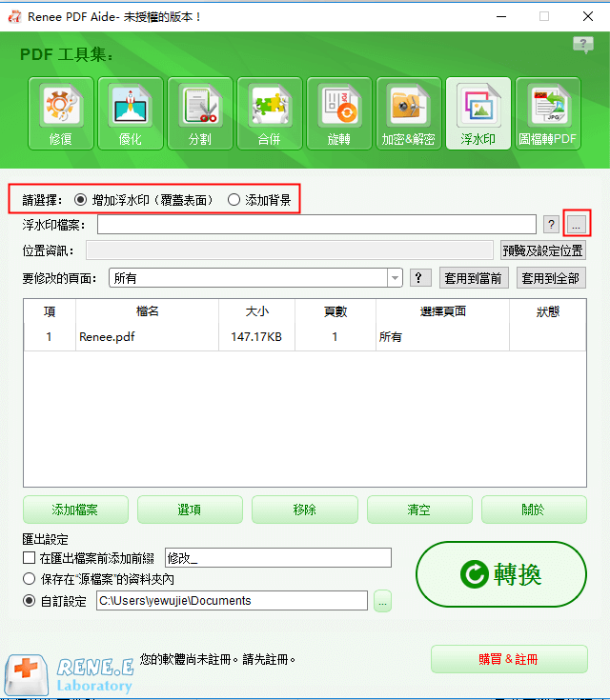Close the Renee PDF Aide window

point(588,16)
